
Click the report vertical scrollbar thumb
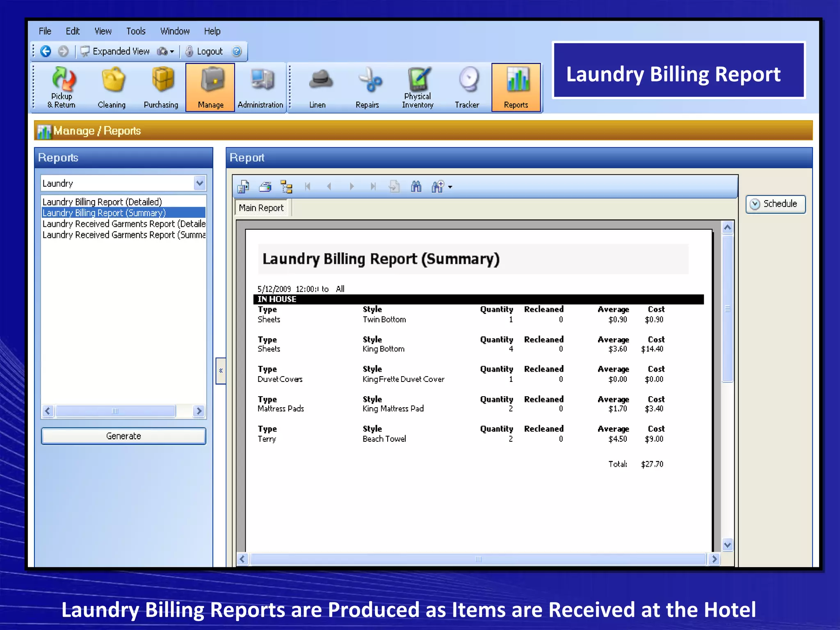point(727,308)
